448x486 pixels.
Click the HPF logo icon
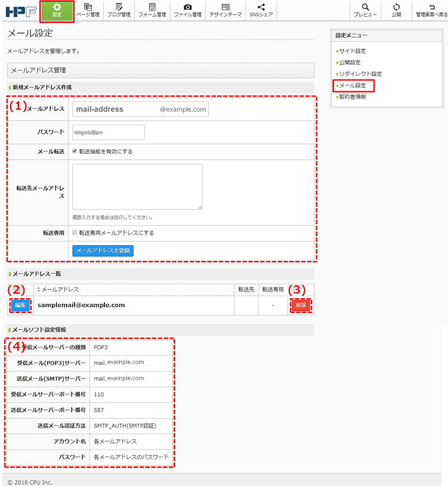pos(21,11)
